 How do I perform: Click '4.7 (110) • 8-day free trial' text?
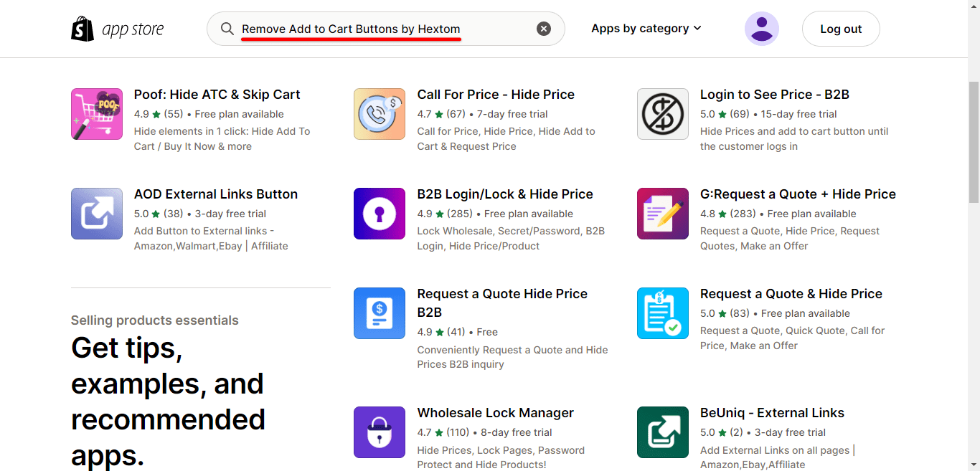[485, 432]
